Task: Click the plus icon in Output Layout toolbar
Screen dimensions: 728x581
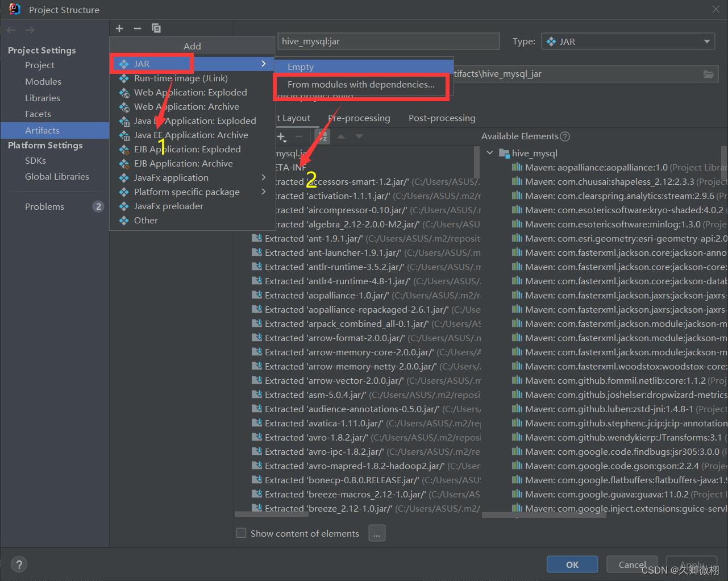Action: pos(282,136)
